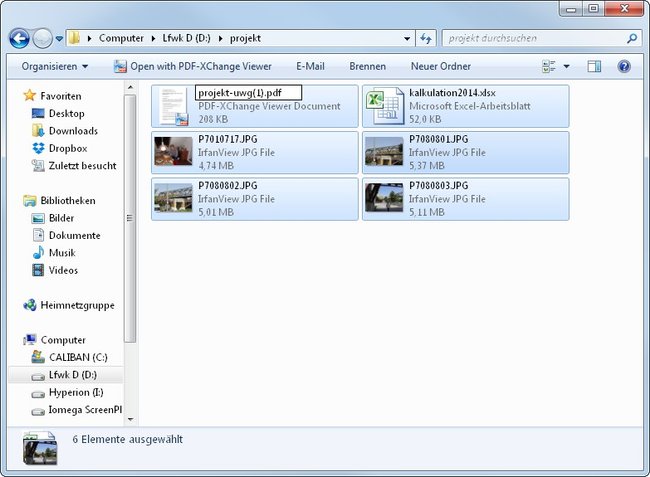
Task: Click the P7080801.JPG thumbnail
Action: point(384,151)
